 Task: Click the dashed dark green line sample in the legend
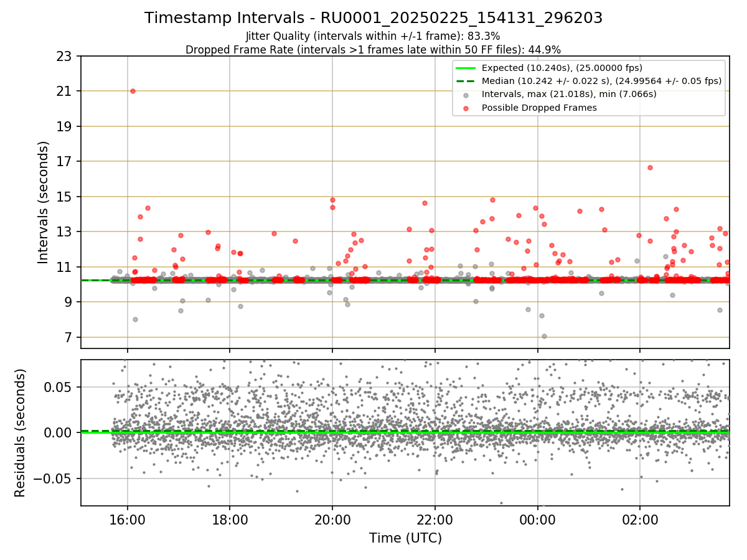466,81
